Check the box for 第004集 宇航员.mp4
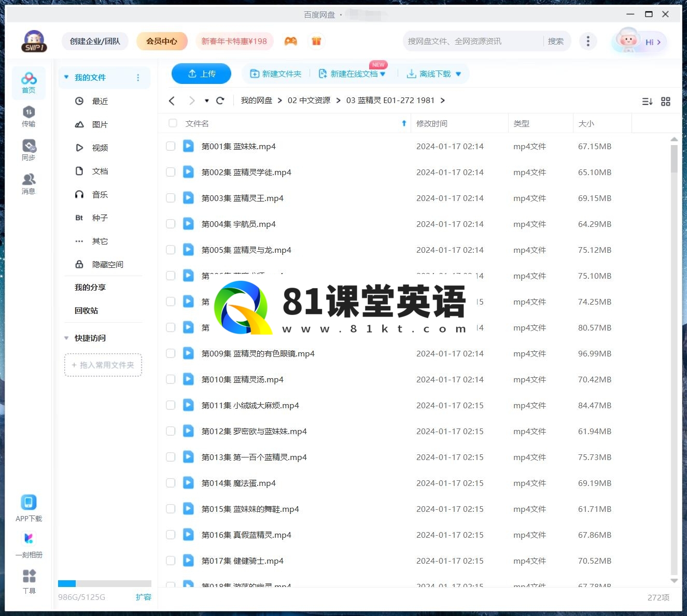Image resolution: width=687 pixels, height=616 pixels. 171,224
